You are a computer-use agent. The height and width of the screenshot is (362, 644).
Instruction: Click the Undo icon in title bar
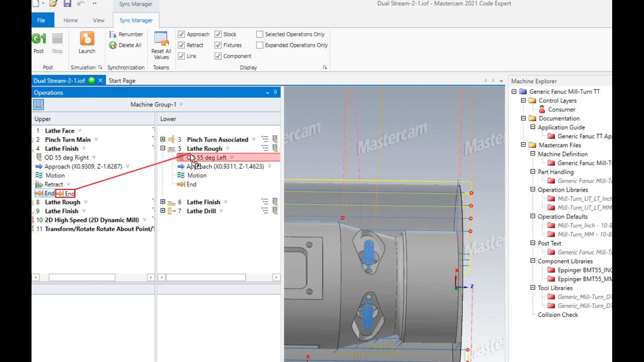click(81, 4)
